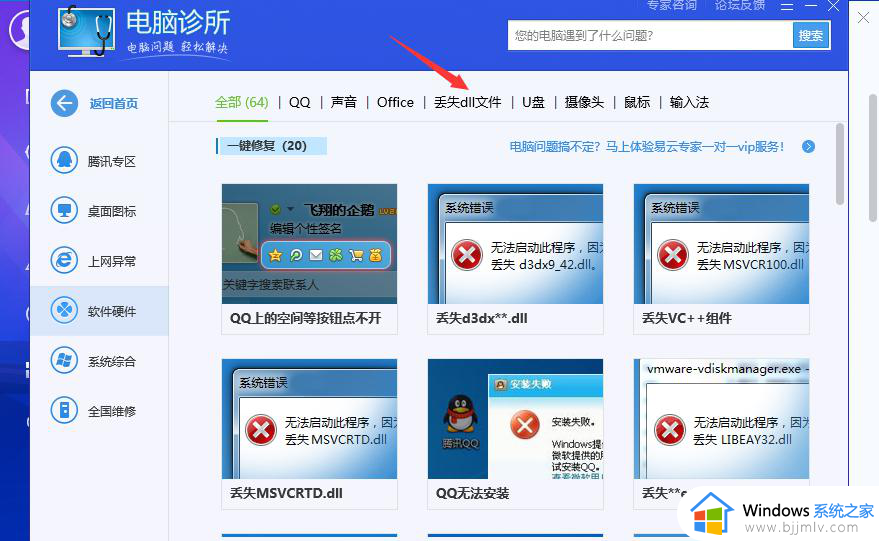879x541 pixels.
Task: Click the blue arrow beside the vip服务 link
Action: click(x=808, y=147)
